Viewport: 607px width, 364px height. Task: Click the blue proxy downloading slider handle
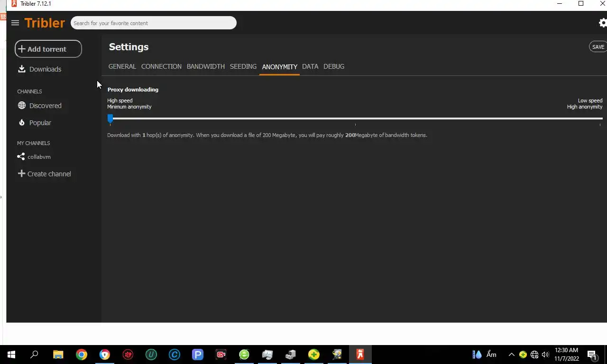[x=110, y=118]
